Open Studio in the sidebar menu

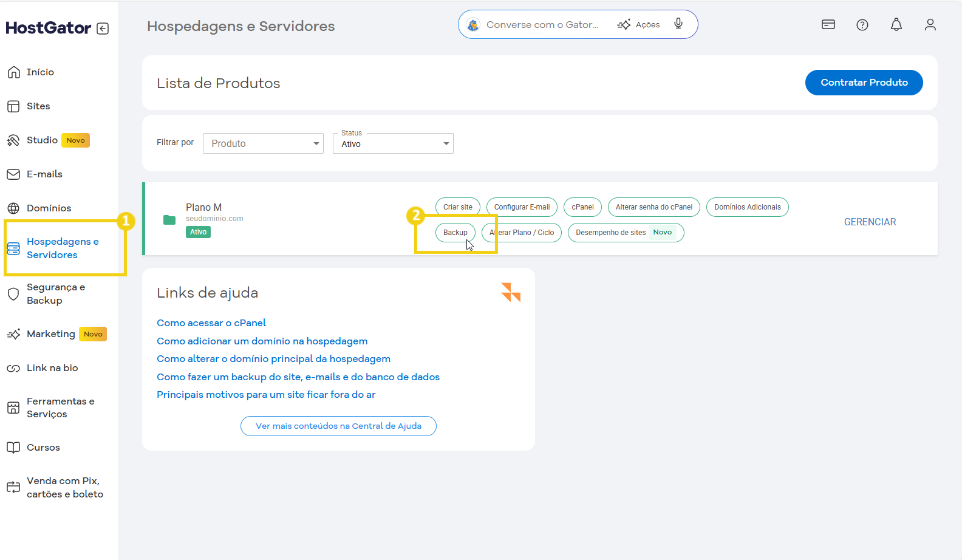pos(42,140)
